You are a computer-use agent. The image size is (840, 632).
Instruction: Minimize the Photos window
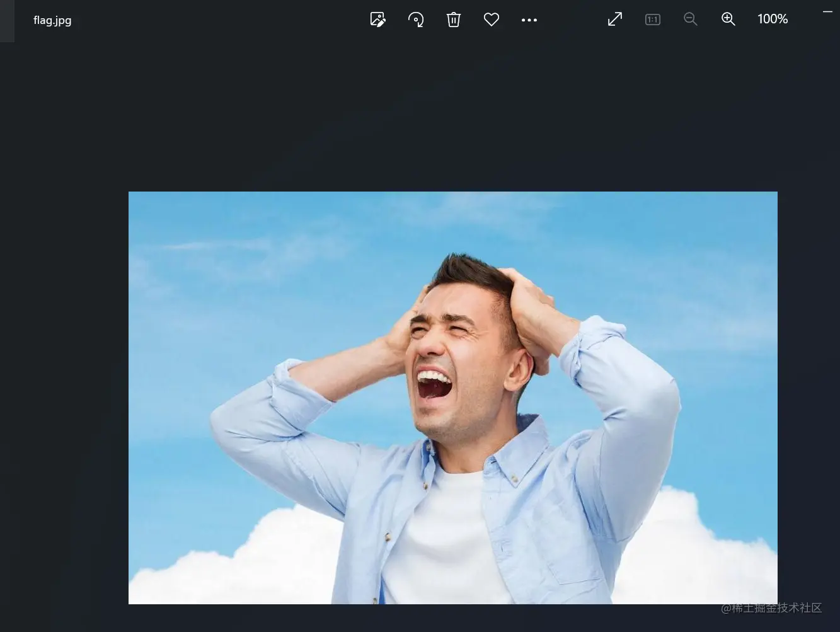[x=827, y=12]
